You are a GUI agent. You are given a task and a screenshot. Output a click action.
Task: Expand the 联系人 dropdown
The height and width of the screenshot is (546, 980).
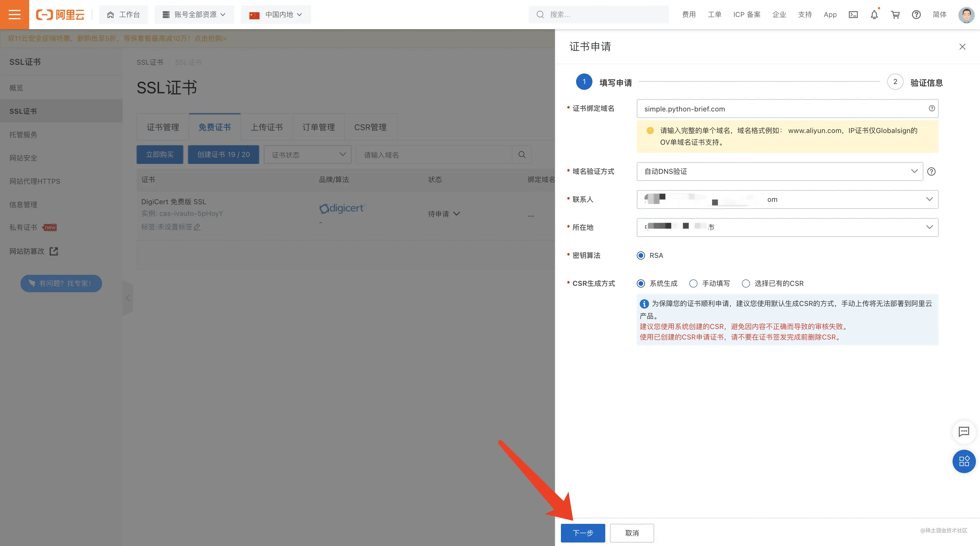coord(787,199)
